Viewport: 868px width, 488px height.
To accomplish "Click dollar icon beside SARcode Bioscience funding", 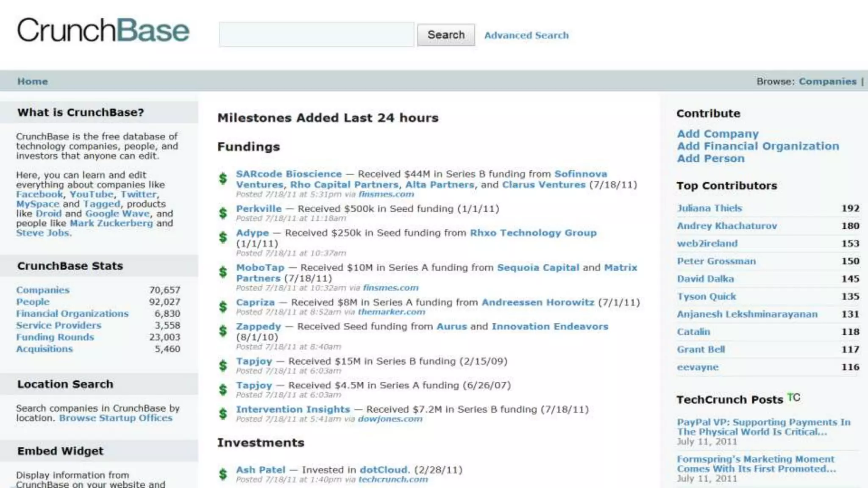I will pyautogui.click(x=223, y=179).
